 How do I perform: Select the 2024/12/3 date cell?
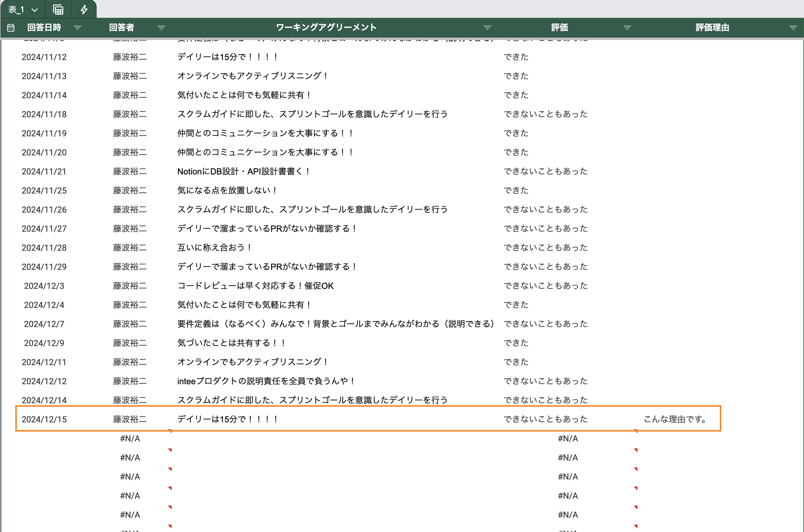(x=44, y=286)
